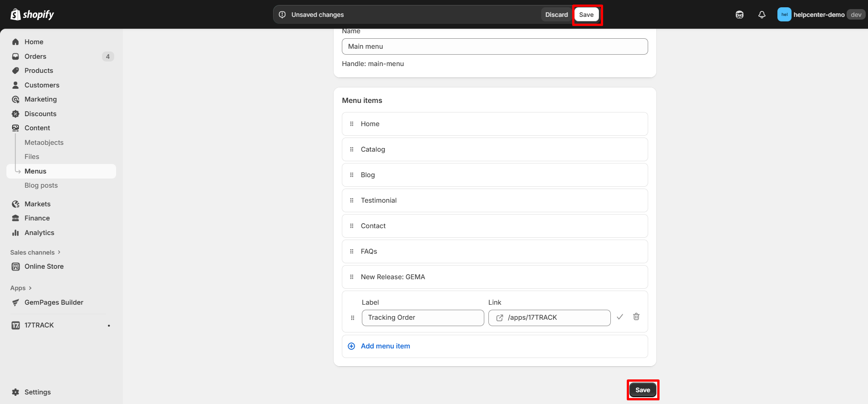Click the 17TRACK app icon in sidebar
The image size is (868, 404).
(x=15, y=325)
